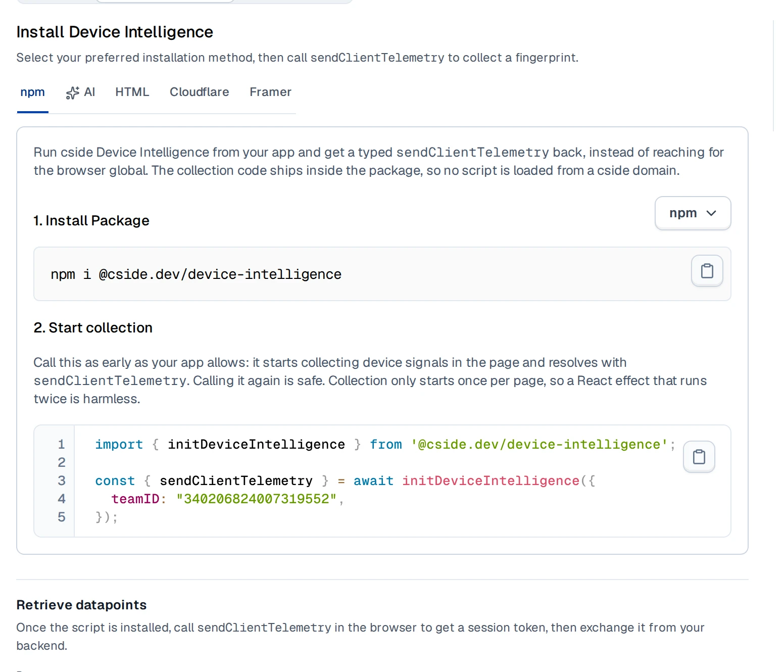Copy the npm install command
Image resolution: width=784 pixels, height=672 pixels.
click(x=707, y=271)
